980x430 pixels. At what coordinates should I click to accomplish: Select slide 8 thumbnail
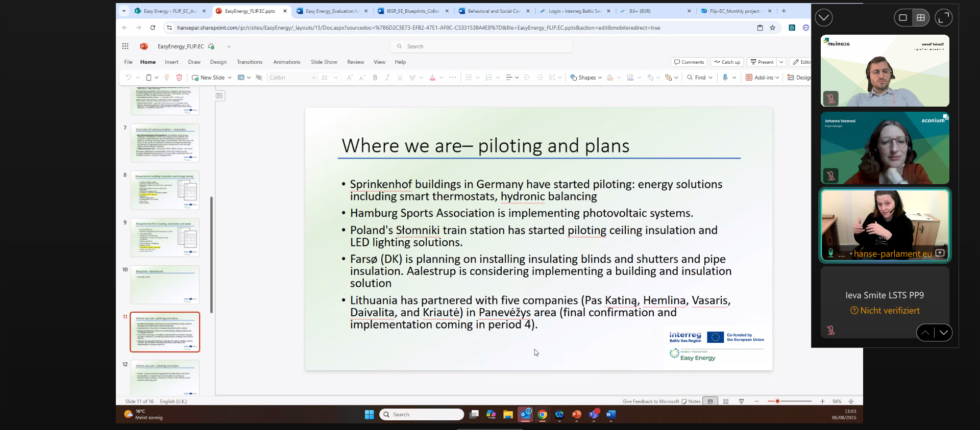(x=165, y=190)
